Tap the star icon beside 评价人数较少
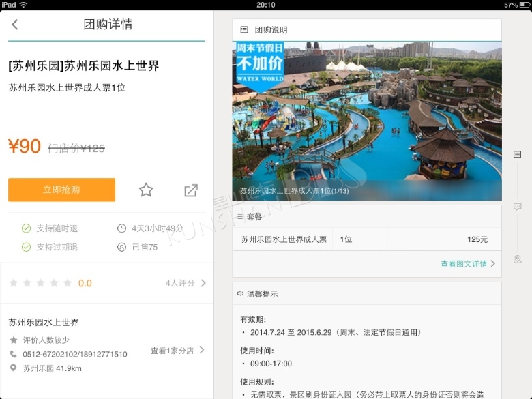 (x=13, y=340)
